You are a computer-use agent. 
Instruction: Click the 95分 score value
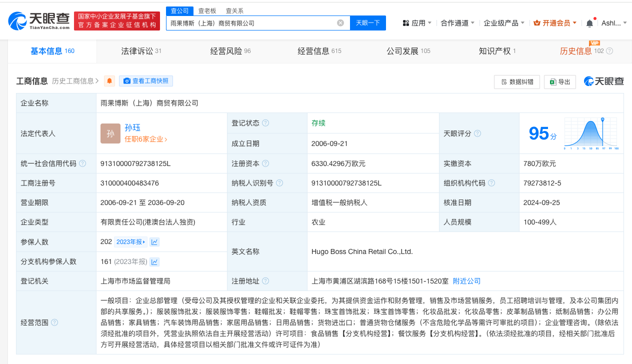point(542,133)
